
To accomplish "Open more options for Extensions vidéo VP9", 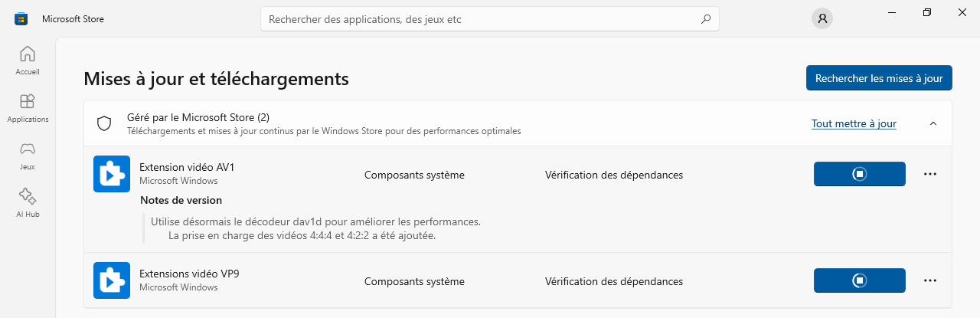I will click(930, 280).
